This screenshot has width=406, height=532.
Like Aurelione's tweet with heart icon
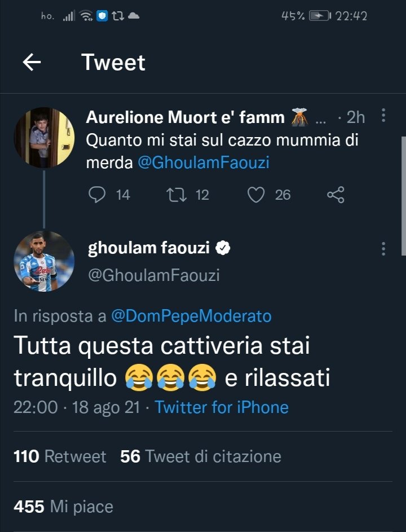coord(257,195)
